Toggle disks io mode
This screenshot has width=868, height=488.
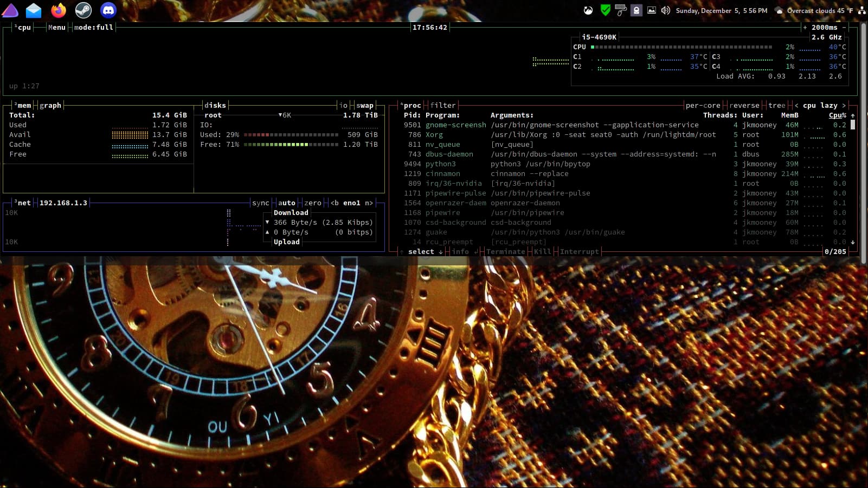(343, 105)
